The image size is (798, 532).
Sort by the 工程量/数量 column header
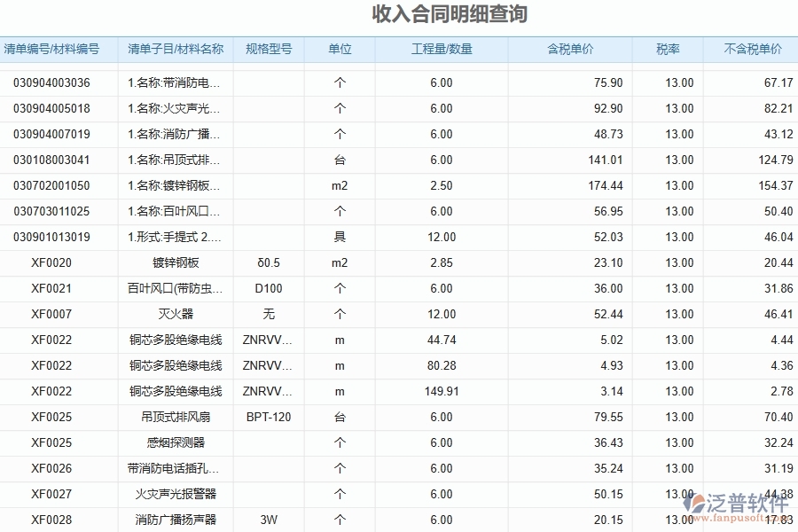point(442,50)
